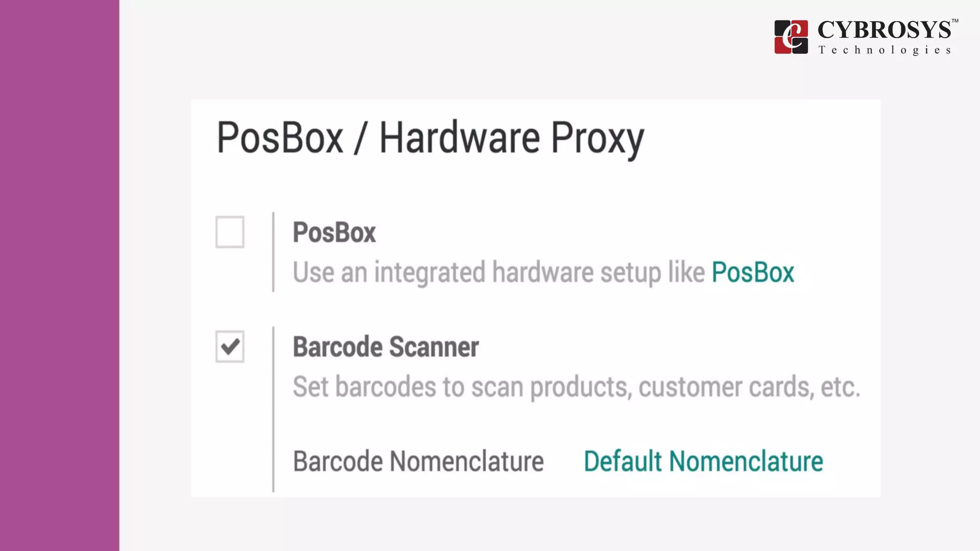The width and height of the screenshot is (980, 551).
Task: Click the 'Set barcodes to scan products' description
Action: pos(459,386)
